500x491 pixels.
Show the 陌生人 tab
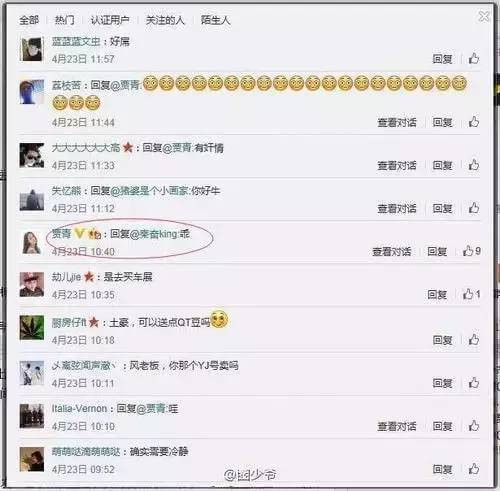coord(215,20)
